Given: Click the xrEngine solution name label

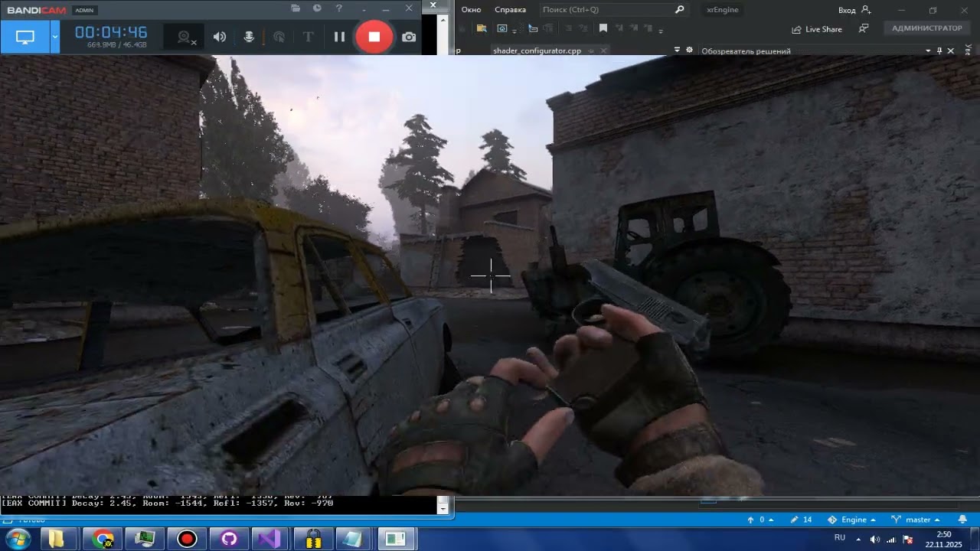Looking at the screenshot, I should (x=724, y=10).
